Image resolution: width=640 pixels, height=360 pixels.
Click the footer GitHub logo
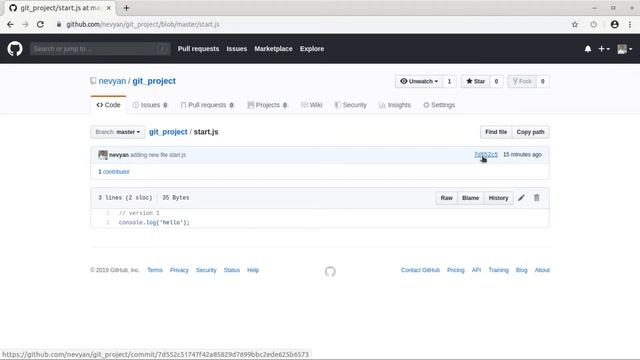pyautogui.click(x=330, y=271)
